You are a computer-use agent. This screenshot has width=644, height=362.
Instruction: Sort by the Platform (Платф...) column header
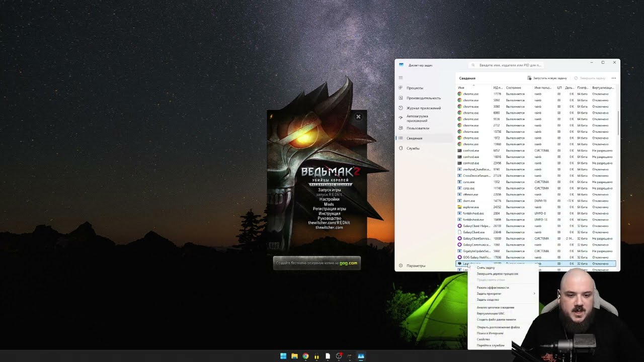click(x=583, y=87)
